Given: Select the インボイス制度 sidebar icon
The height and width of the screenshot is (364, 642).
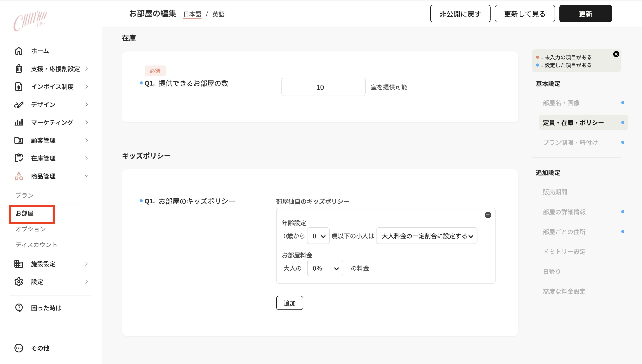Looking at the screenshot, I should (x=19, y=87).
